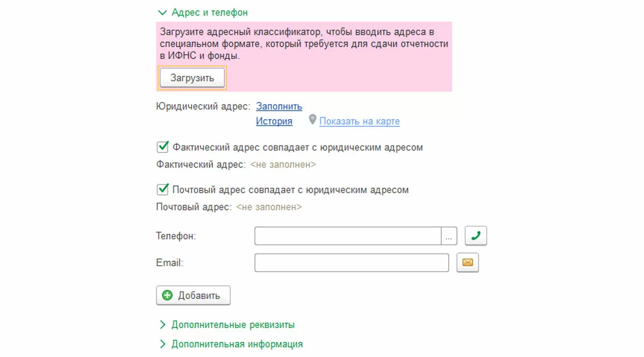Open the address История link
Screen dimensions: 644x357
pos(274,121)
